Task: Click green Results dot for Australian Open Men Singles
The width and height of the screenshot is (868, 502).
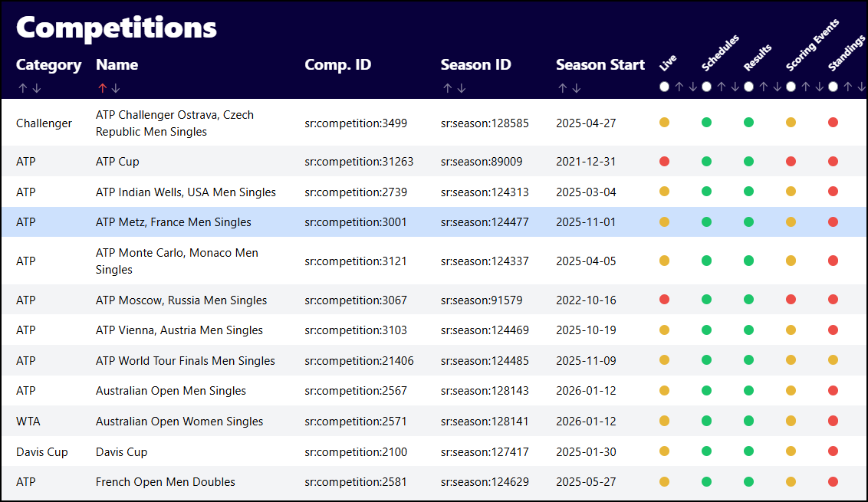Action: coord(748,390)
